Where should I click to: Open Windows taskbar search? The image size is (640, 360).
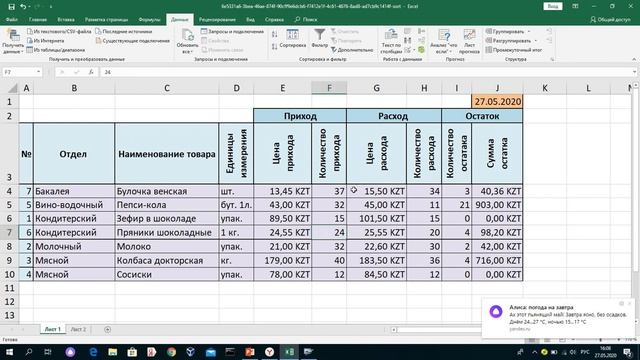[x=29, y=352]
